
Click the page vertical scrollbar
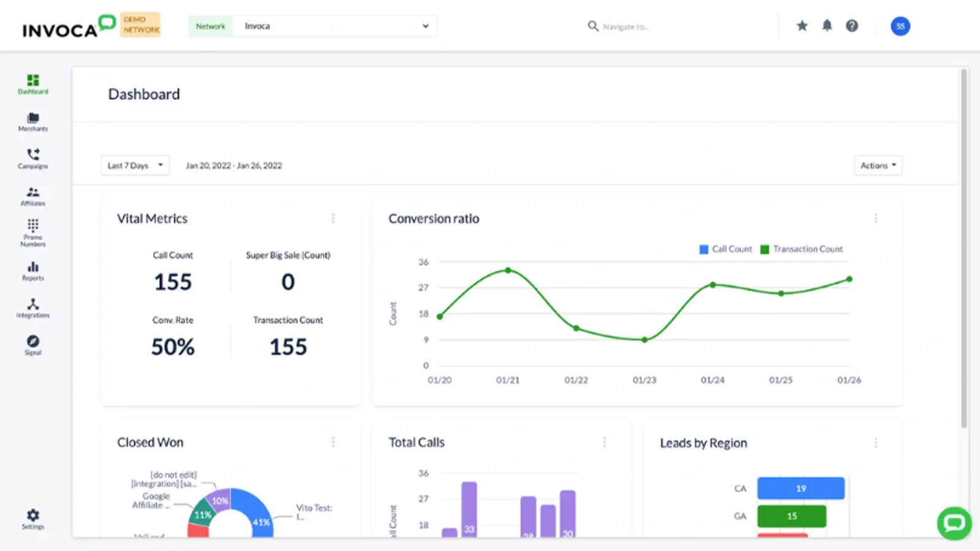pos(964,248)
